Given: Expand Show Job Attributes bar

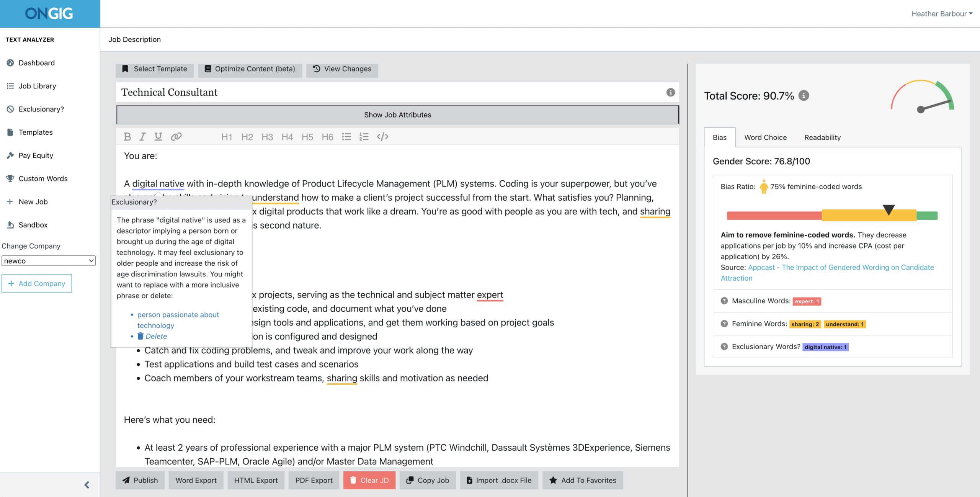Looking at the screenshot, I should pyautogui.click(x=397, y=115).
